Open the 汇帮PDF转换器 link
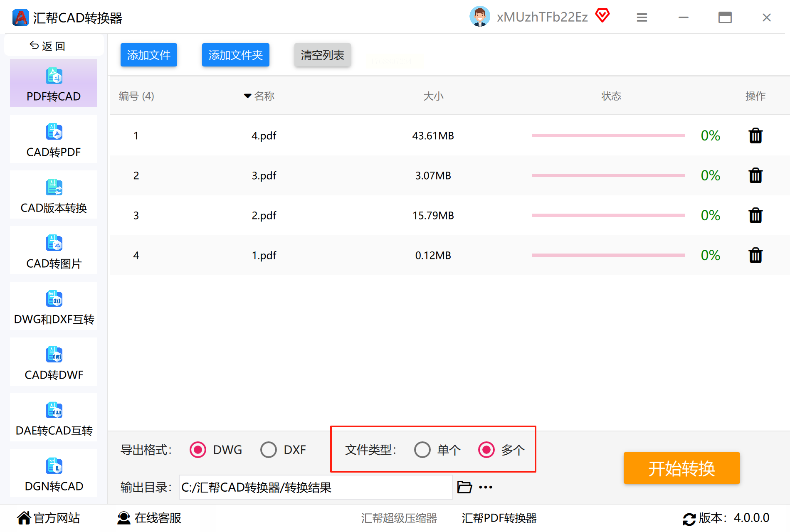This screenshot has width=790, height=532. click(499, 518)
